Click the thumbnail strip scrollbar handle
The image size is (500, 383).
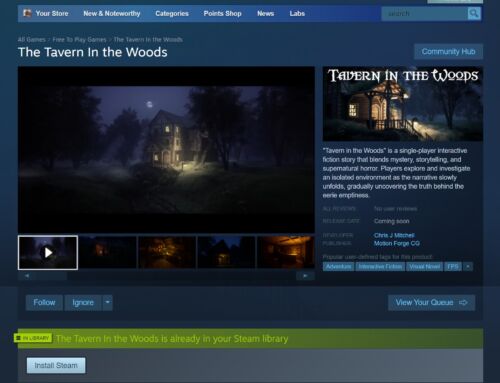coord(52,276)
